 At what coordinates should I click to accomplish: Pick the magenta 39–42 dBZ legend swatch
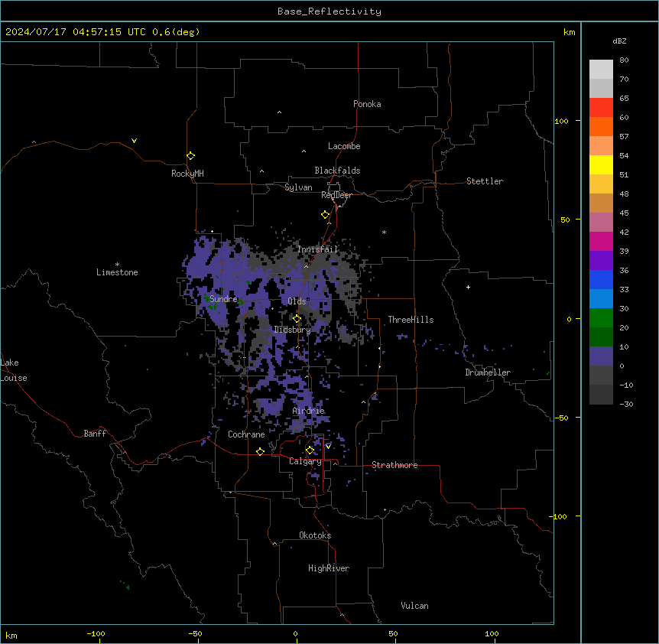coord(601,241)
